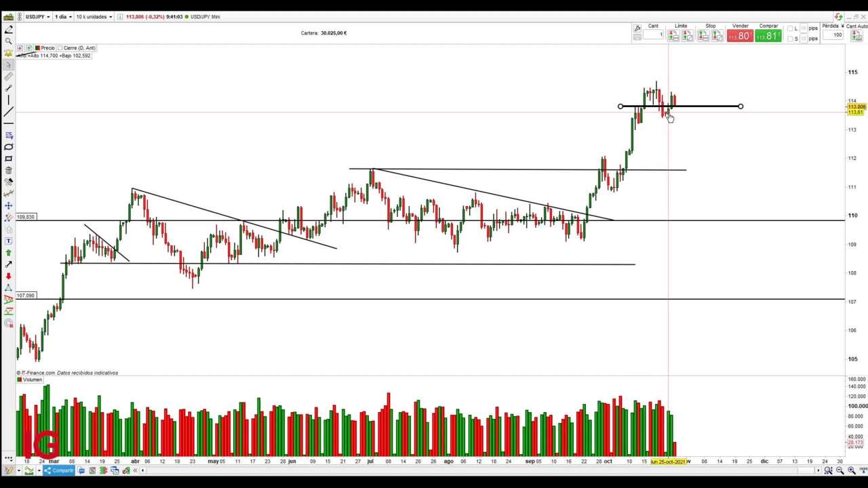This screenshot has height=488, width=868.
Task: Select the pencil drawing tool
Action: pyautogui.click(x=9, y=29)
